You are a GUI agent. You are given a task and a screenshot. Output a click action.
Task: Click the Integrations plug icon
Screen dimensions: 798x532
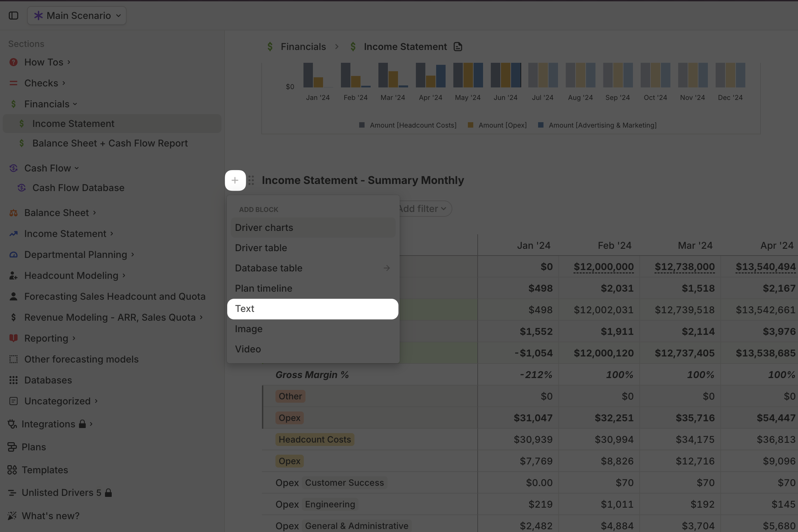12,424
